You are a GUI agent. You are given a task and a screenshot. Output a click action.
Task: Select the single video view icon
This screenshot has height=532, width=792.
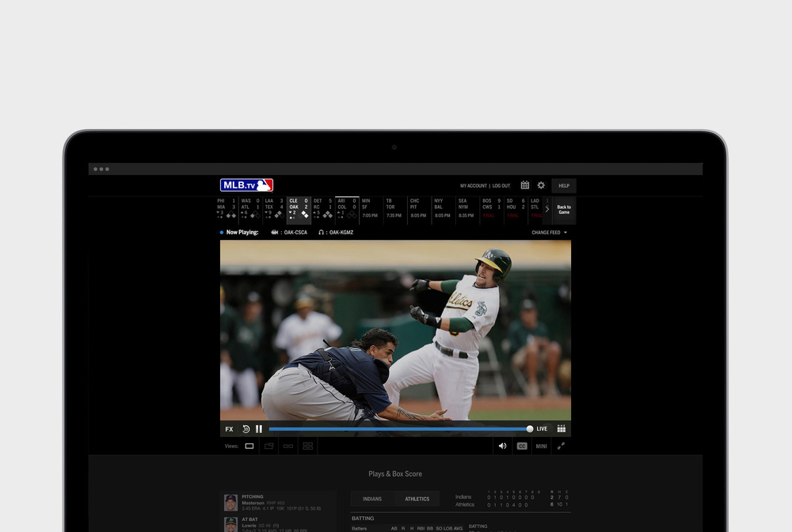coord(249,446)
